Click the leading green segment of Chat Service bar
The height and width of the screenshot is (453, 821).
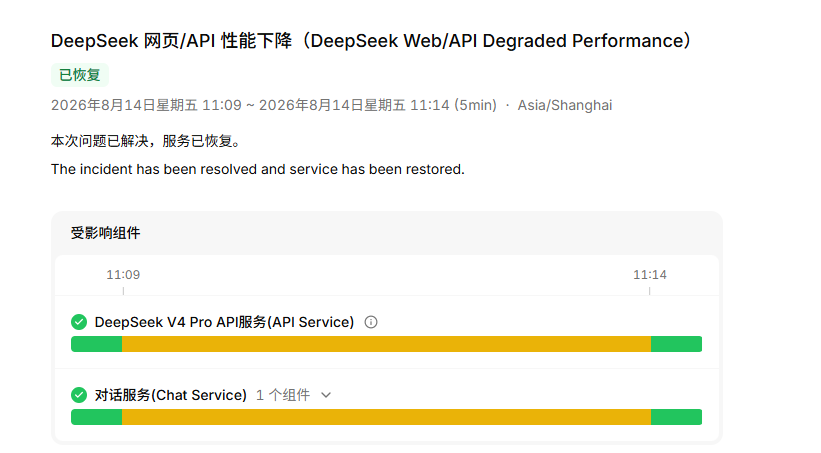point(97,417)
